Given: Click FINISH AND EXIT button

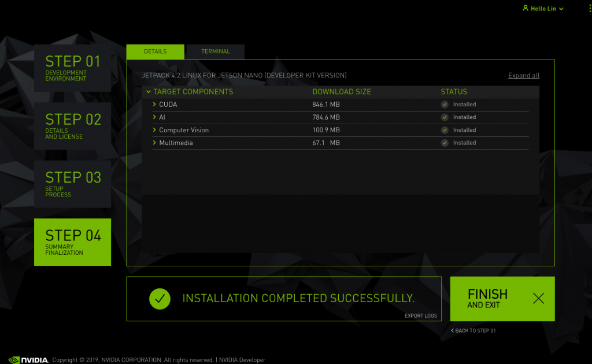Looking at the screenshot, I should point(502,299).
